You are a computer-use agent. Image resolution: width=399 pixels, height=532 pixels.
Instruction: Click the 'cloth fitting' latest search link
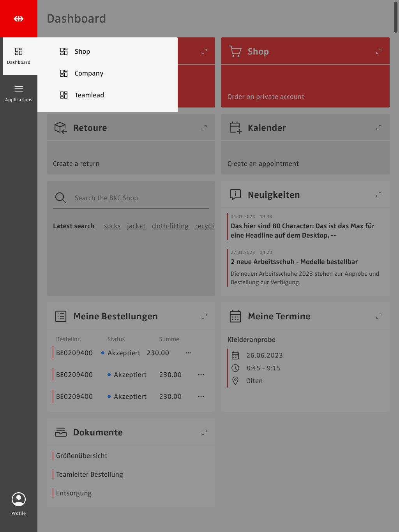coord(170,226)
